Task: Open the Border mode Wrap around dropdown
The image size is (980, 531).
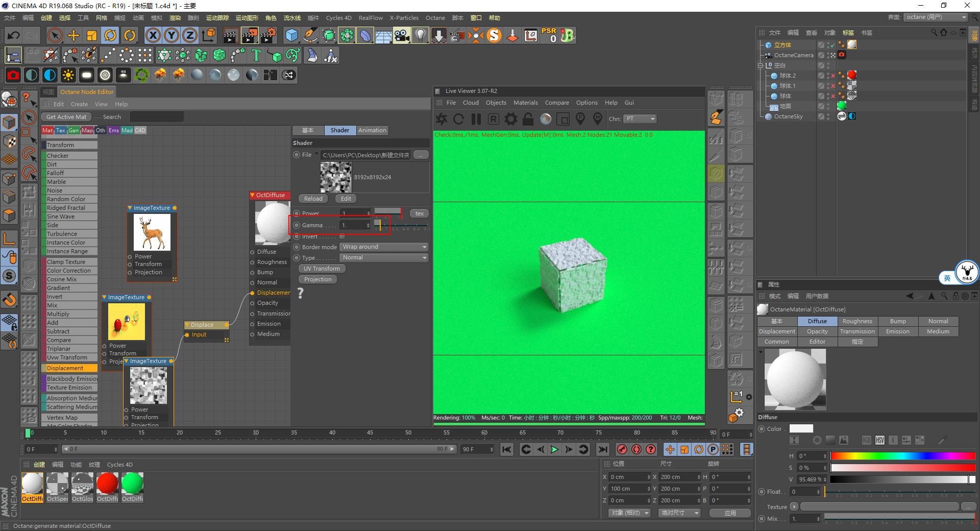Action: pos(383,247)
